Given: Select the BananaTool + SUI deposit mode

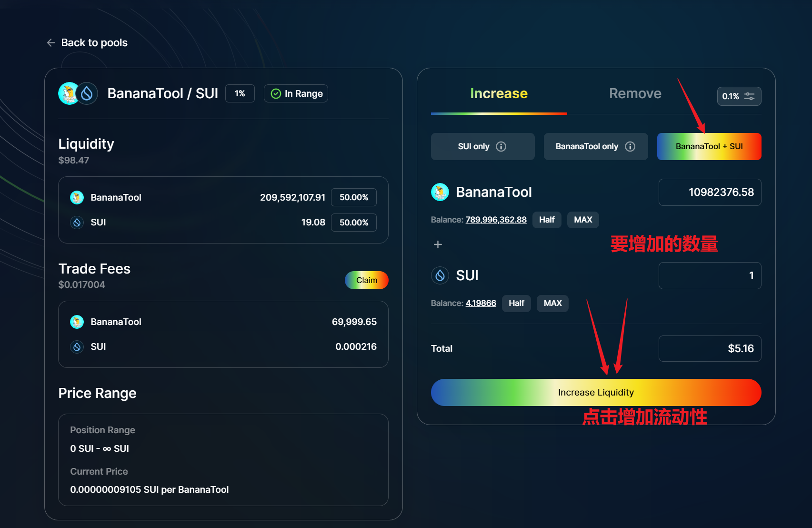Looking at the screenshot, I should coord(709,147).
